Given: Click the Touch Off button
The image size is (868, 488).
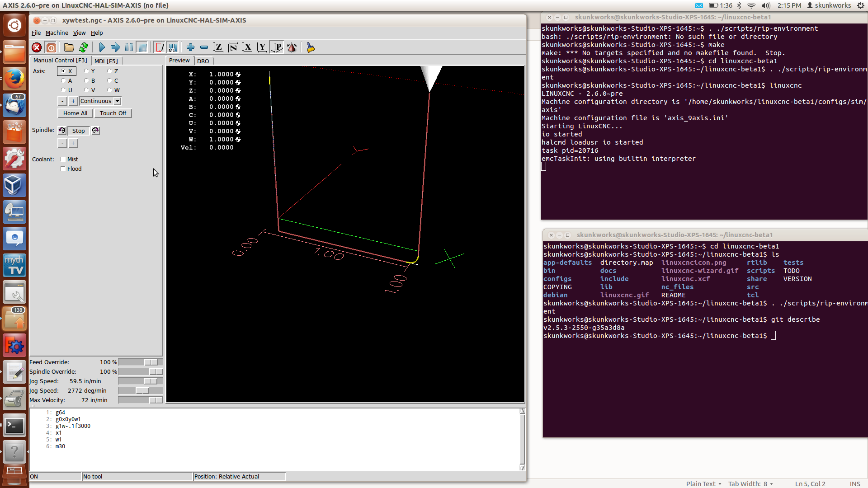Looking at the screenshot, I should click(x=113, y=113).
